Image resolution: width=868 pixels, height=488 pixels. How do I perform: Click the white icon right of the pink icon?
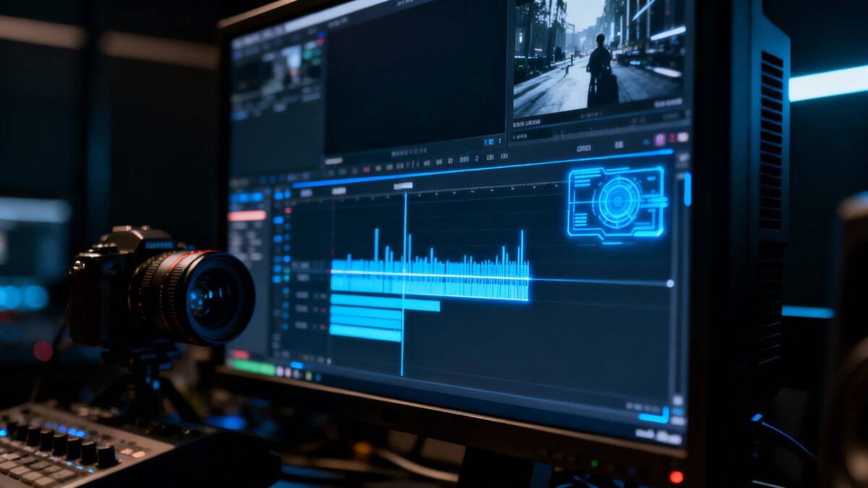click(x=681, y=137)
